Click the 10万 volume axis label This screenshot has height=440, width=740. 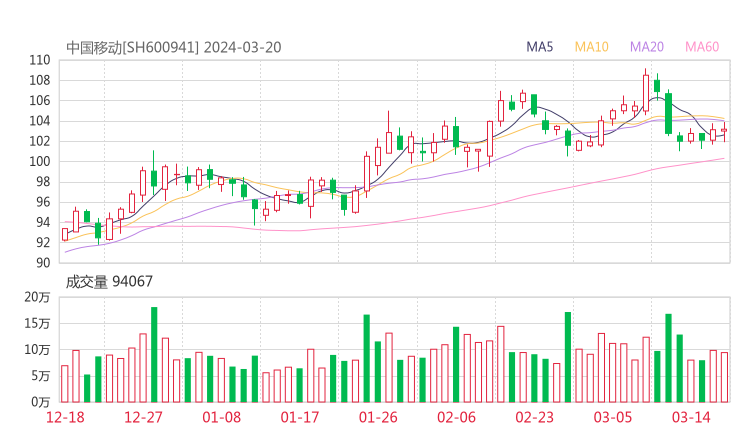[x=37, y=350]
